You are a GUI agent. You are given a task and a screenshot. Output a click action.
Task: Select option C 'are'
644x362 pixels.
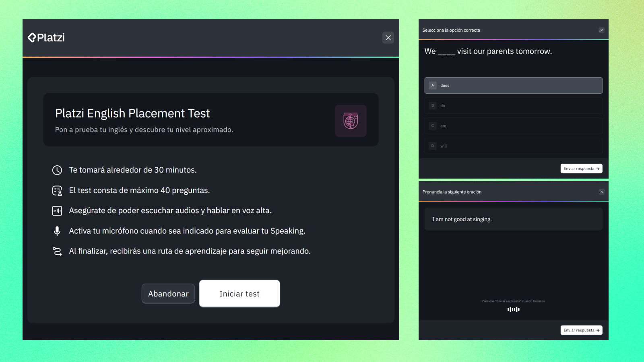[x=513, y=125]
